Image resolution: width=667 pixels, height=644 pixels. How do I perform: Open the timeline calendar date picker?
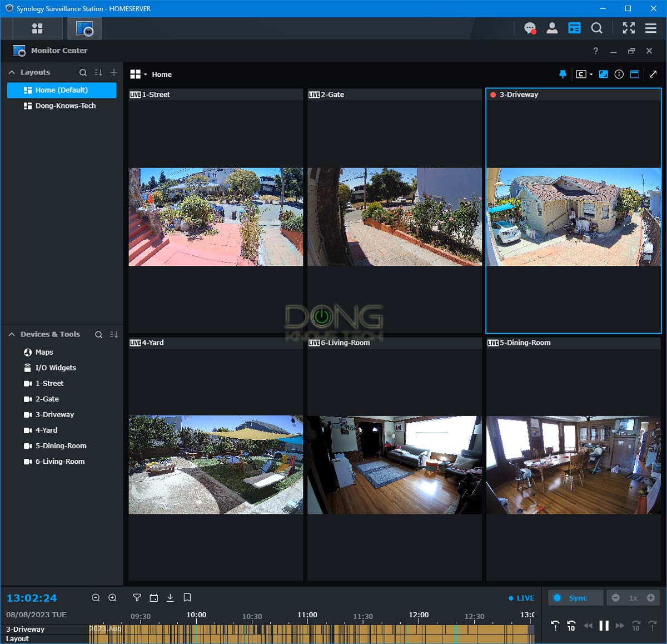pos(154,598)
